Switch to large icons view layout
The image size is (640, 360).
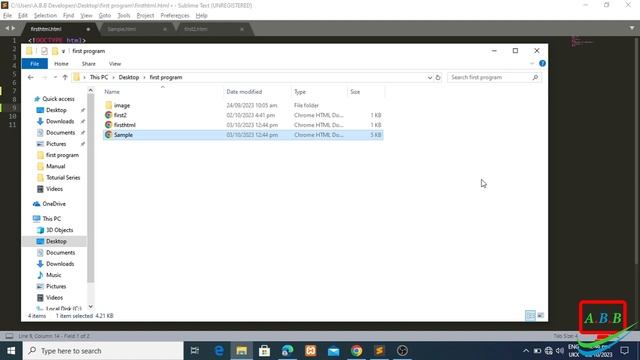click(540, 315)
